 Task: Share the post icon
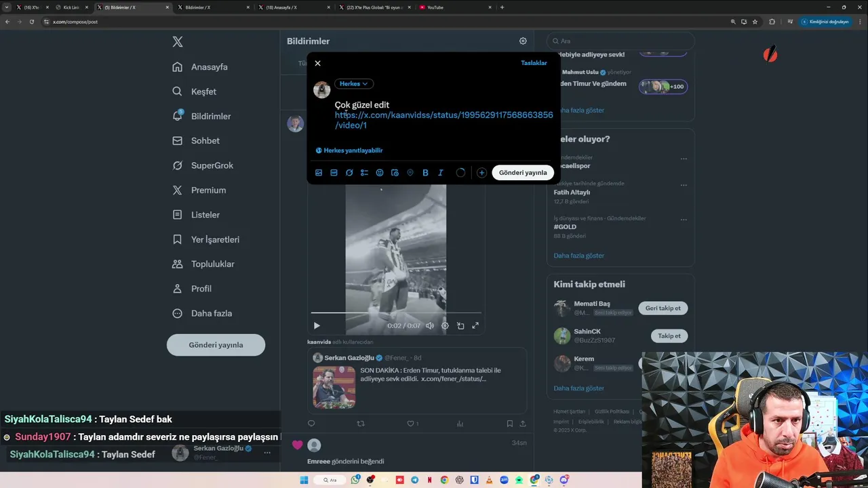click(523, 424)
